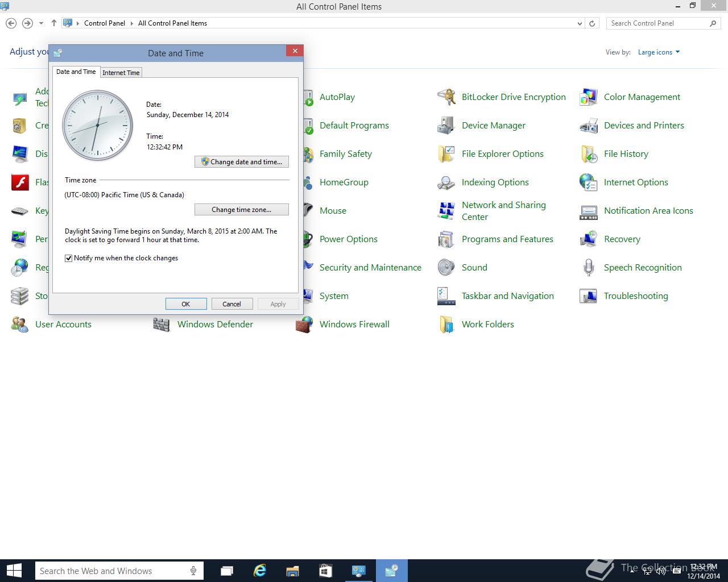728x582 pixels.
Task: Toggle Notify me when the clock changes
Action: [69, 258]
